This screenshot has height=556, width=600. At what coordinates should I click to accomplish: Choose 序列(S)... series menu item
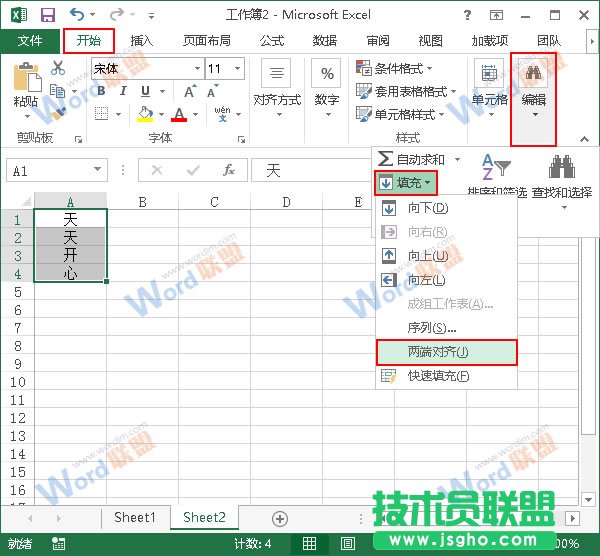click(x=446, y=328)
